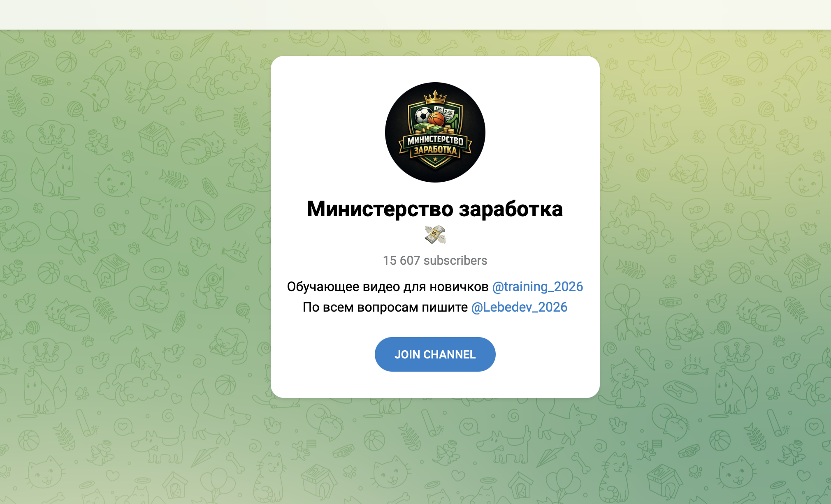Click the flying money emoji under title
The image size is (831, 504).
435,235
